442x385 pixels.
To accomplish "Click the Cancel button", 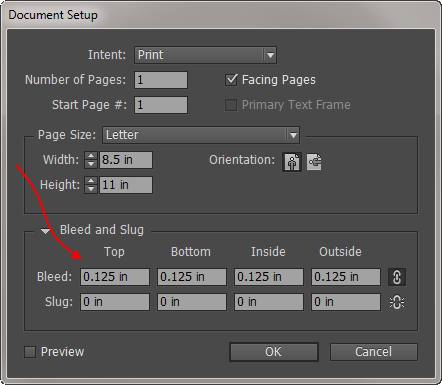I will pyautogui.click(x=374, y=352).
